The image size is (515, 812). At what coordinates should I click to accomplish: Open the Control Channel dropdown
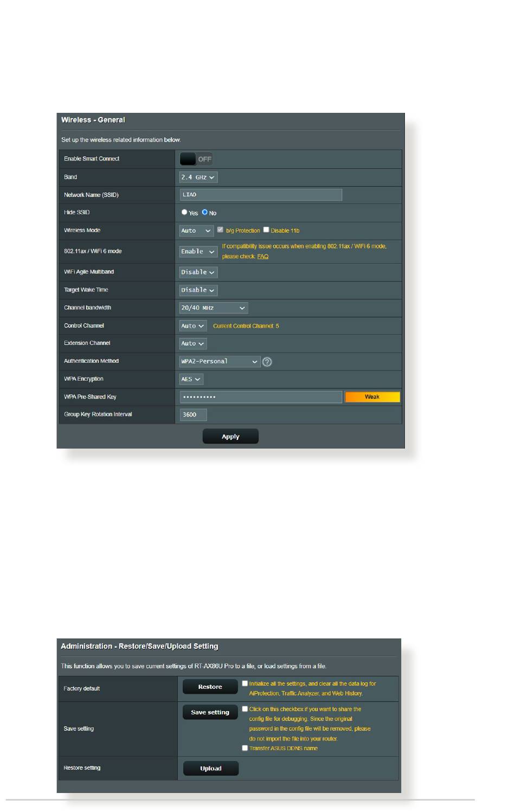pyautogui.click(x=193, y=326)
